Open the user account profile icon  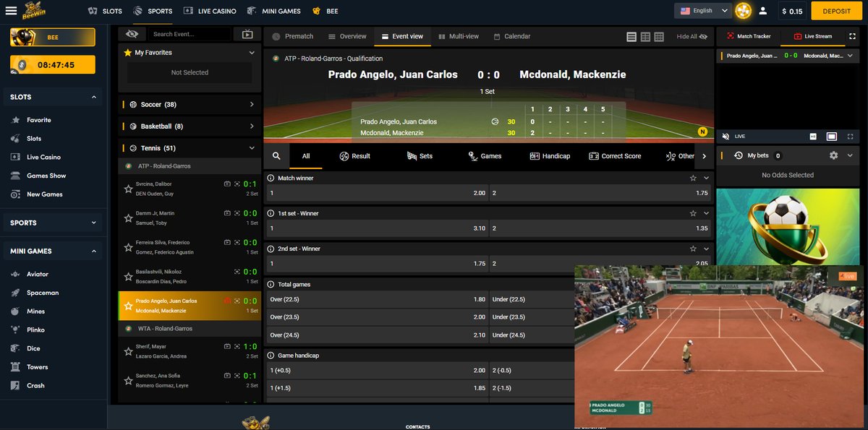point(762,11)
